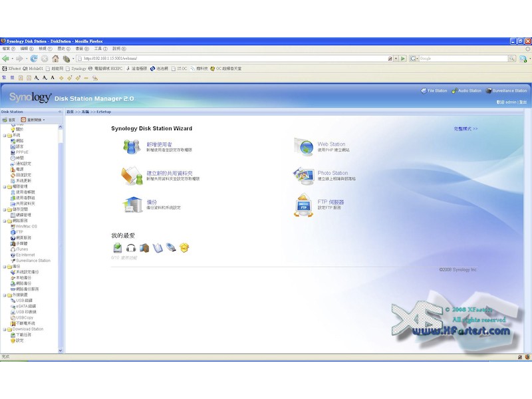Open the 檔案 File menu
Viewport: 532px width, 399px height.
pos(9,49)
